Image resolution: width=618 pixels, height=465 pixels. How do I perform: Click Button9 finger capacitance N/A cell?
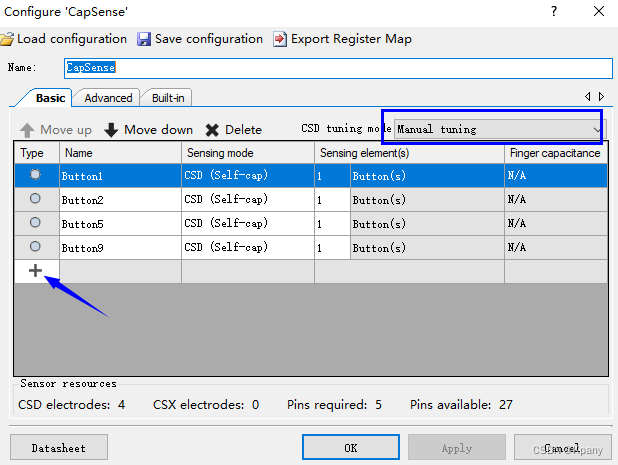pyautogui.click(x=556, y=247)
